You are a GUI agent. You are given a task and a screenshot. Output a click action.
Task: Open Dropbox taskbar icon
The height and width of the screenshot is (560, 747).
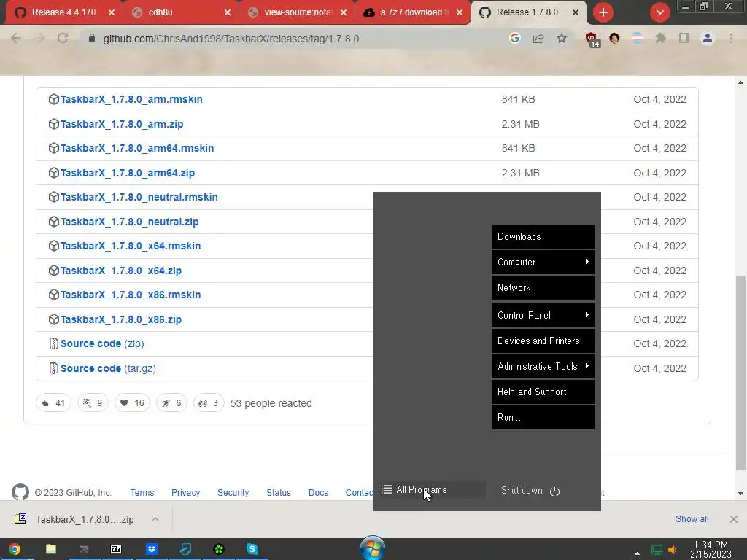pos(152,549)
